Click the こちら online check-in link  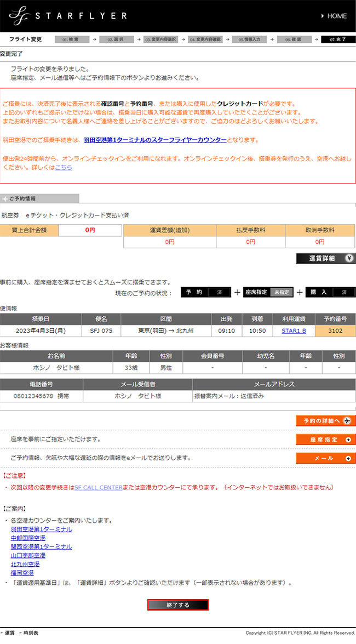coord(63,167)
